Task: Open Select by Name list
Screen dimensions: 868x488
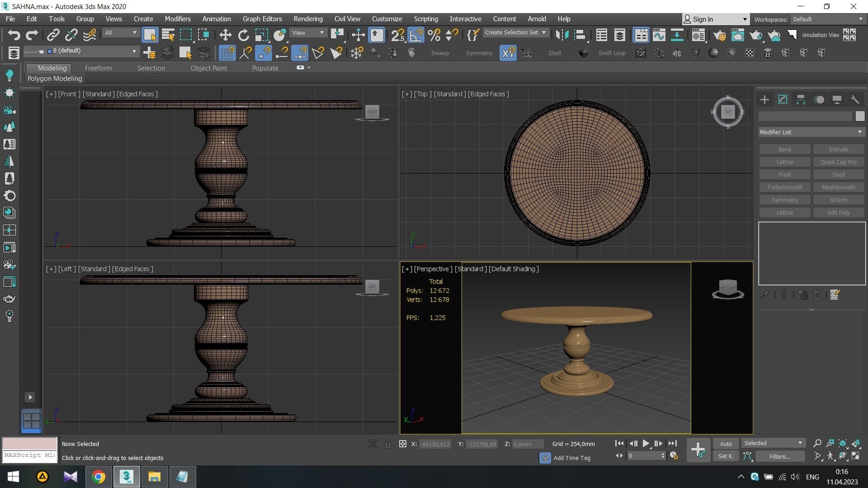Action: point(168,35)
